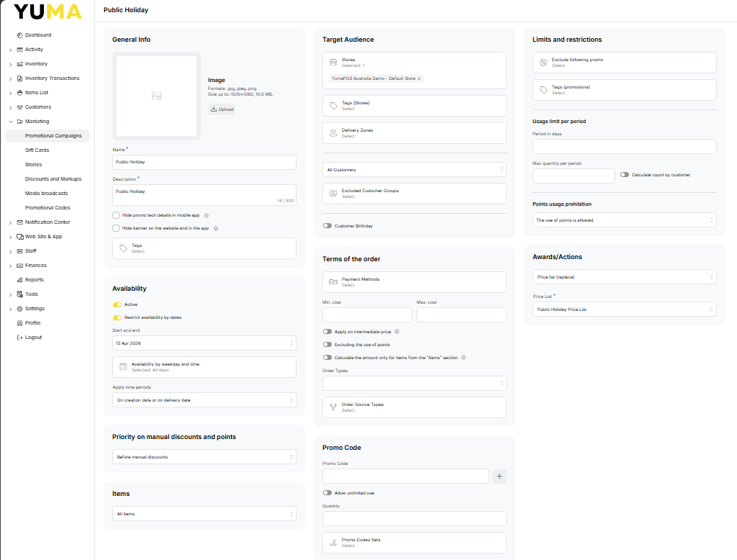
Task: Open the All Items dropdown
Action: (204, 514)
